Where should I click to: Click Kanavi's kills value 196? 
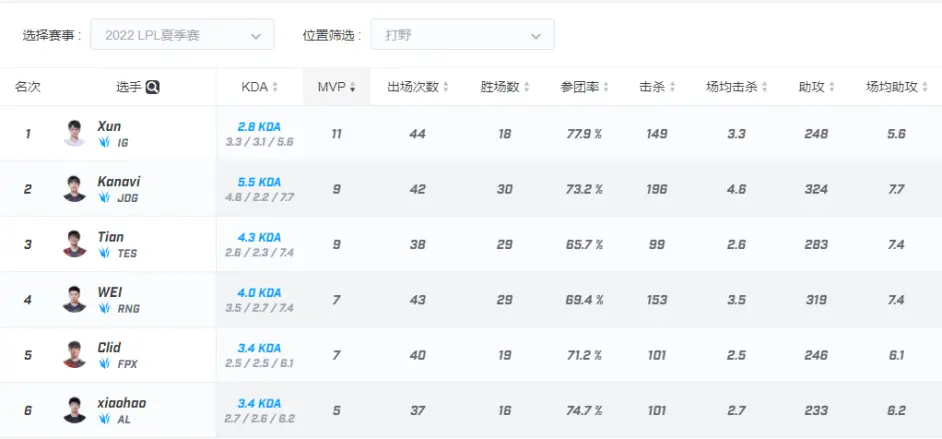(657, 189)
